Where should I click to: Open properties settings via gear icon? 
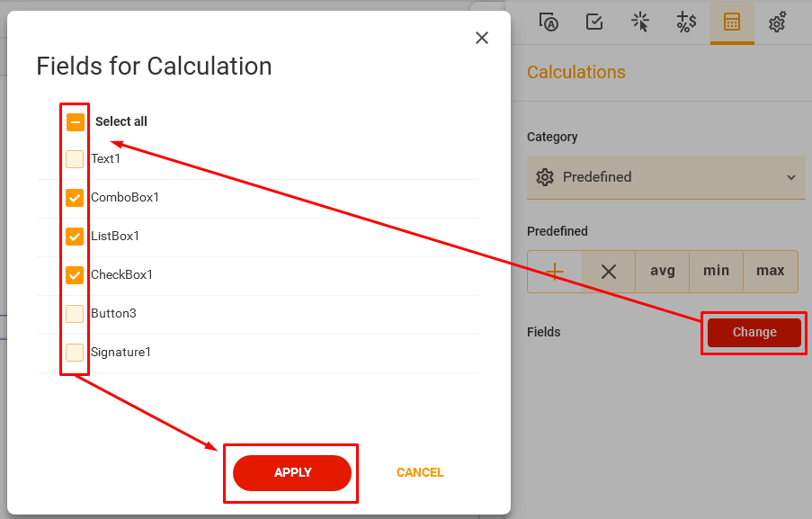pos(777,22)
